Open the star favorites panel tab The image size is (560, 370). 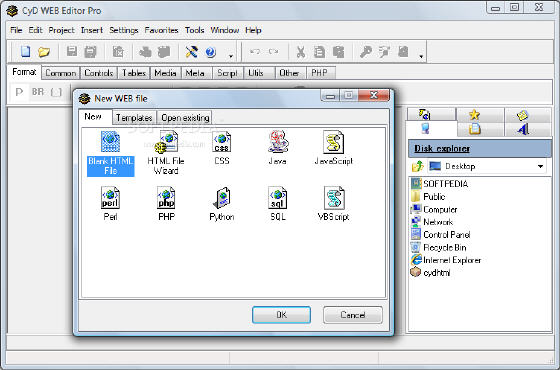[474, 115]
